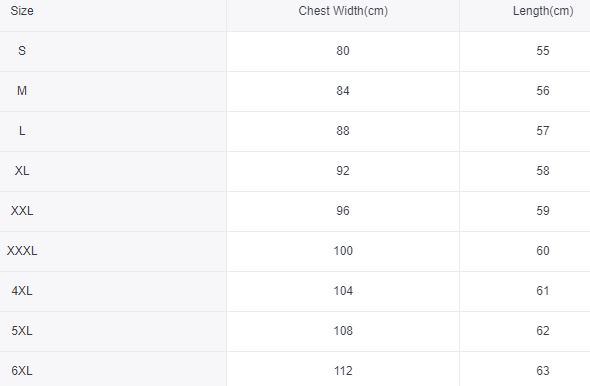Click the Chest Width(cm) column header
590x386 pixels.
(343, 11)
